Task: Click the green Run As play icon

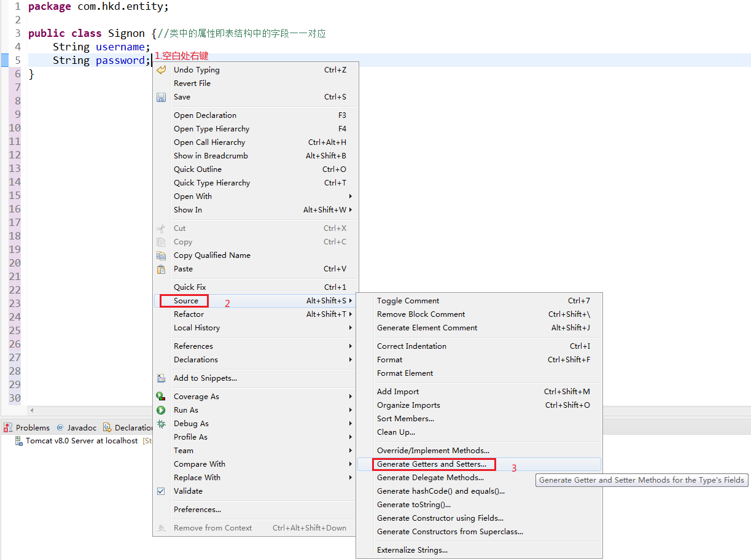Action: (x=161, y=410)
